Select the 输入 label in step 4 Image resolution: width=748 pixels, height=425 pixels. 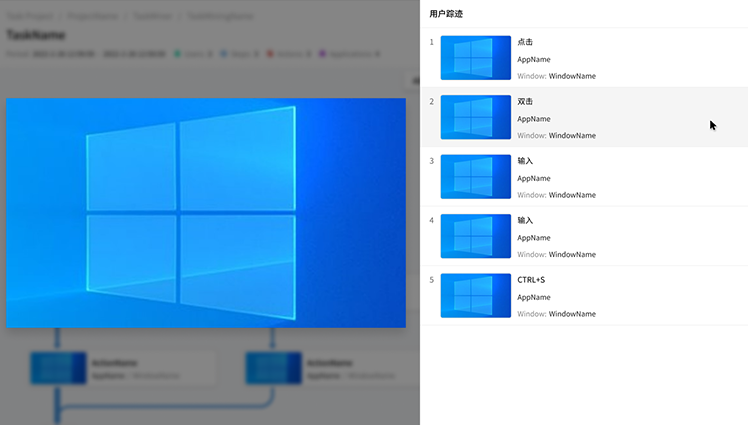[525, 220]
